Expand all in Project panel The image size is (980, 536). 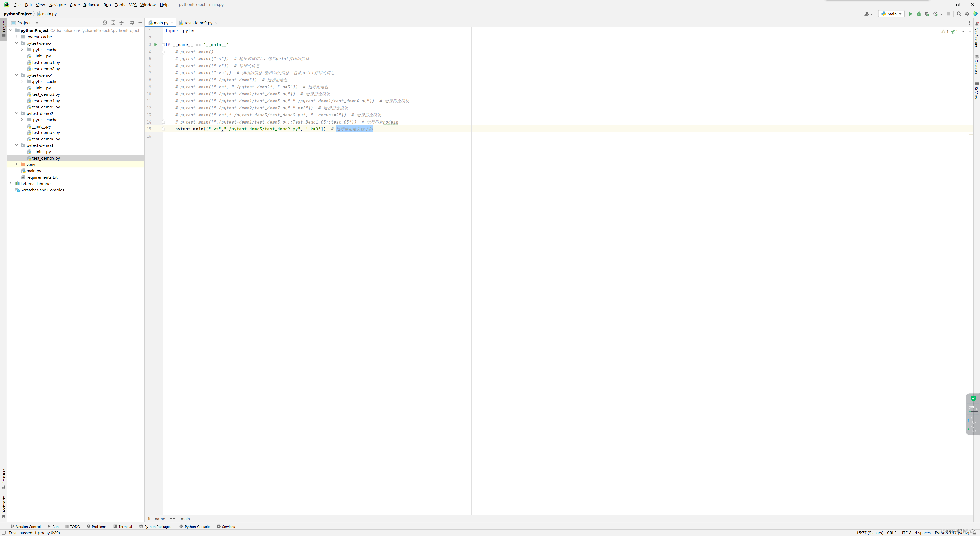pos(113,23)
